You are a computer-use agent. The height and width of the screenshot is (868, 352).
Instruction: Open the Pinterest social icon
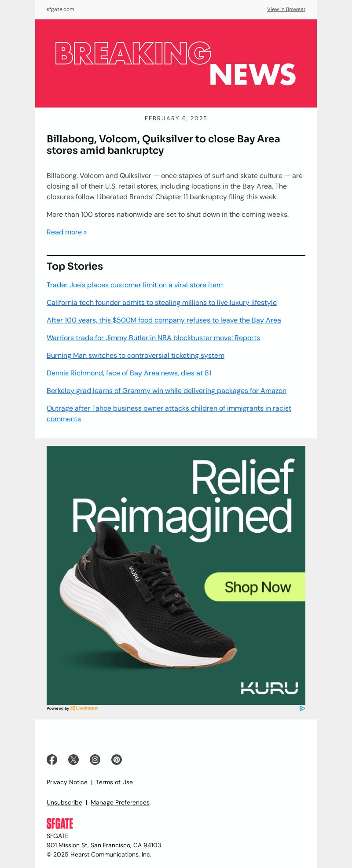tap(117, 760)
